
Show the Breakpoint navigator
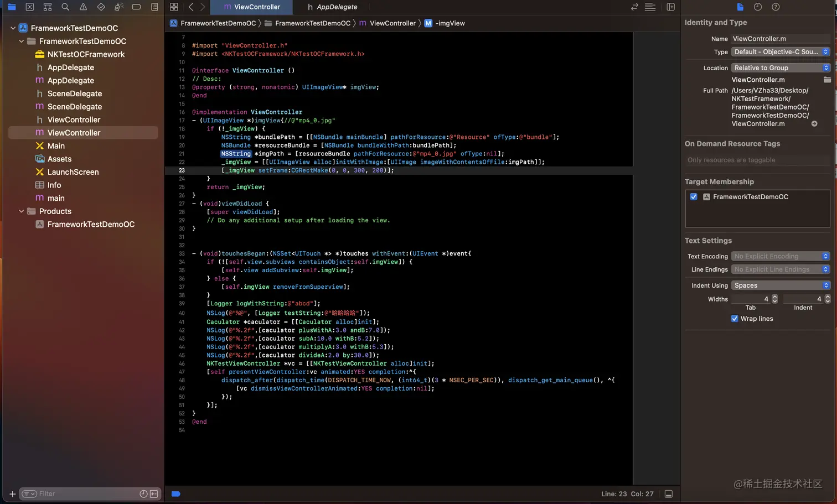point(137,7)
